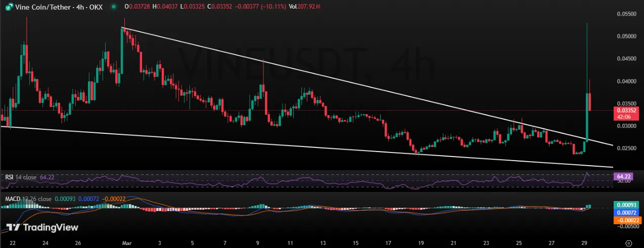Click the green market status dot
644x248 pixels.
[x=114, y=7]
